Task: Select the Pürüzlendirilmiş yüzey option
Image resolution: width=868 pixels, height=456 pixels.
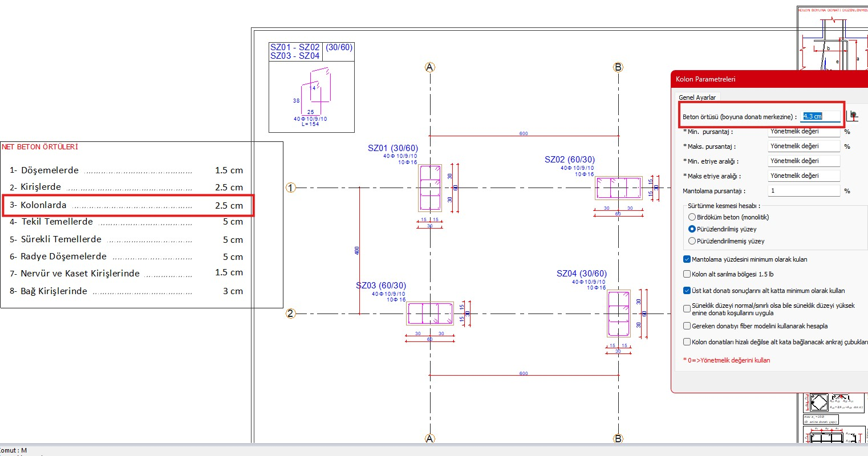Action: tap(723, 229)
